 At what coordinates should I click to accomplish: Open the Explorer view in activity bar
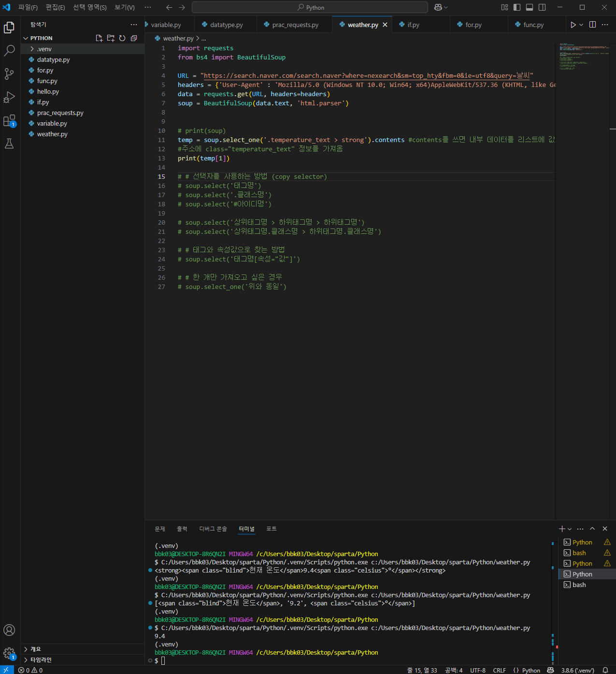point(9,28)
